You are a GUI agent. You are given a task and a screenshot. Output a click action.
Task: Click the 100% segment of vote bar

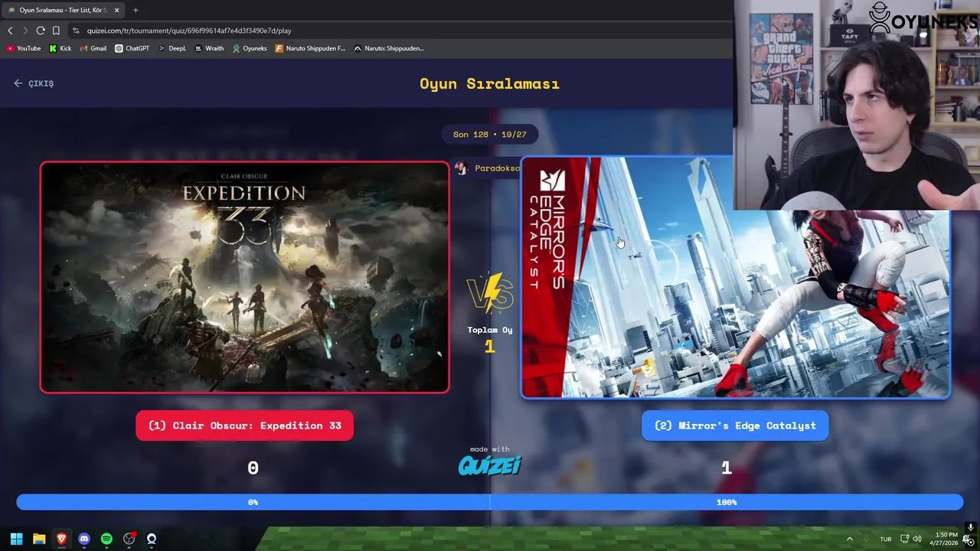point(727,502)
